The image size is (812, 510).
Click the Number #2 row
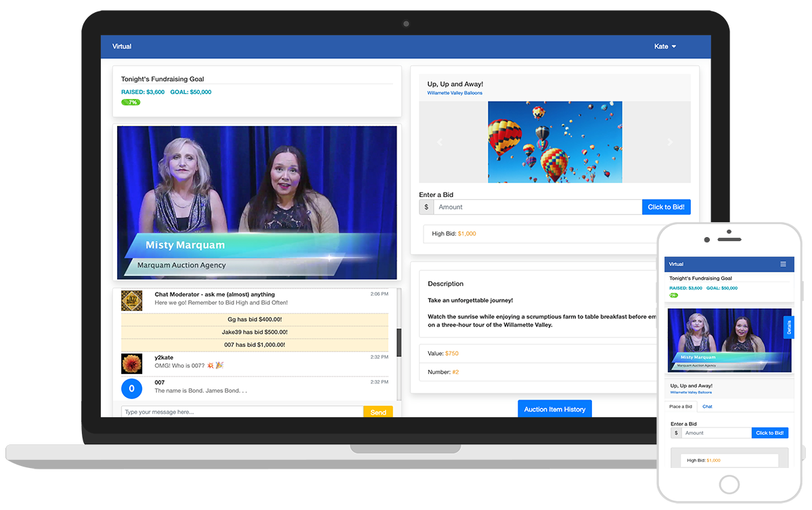[x=539, y=372]
